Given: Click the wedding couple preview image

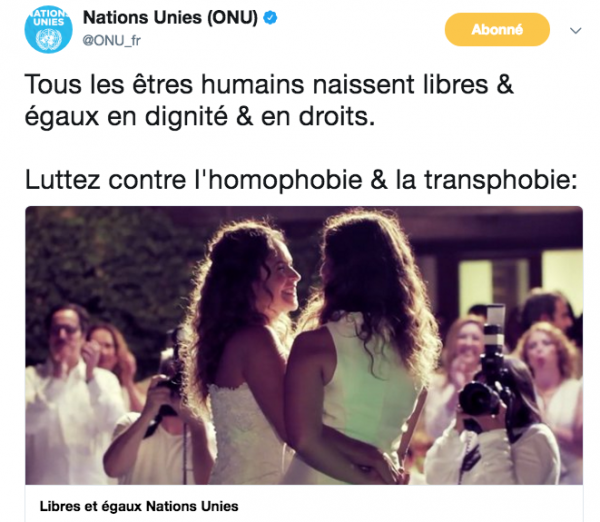Looking at the screenshot, I should pos(304,346).
